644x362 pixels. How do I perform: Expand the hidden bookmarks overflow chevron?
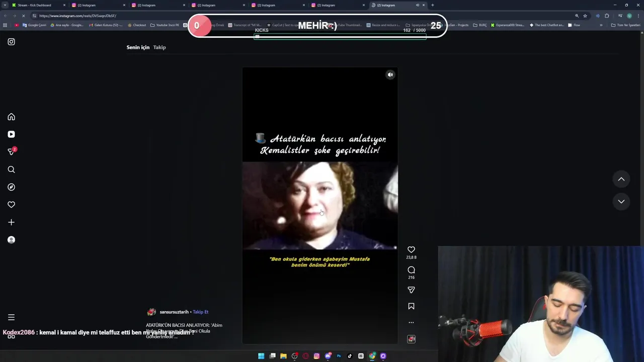click(601, 25)
